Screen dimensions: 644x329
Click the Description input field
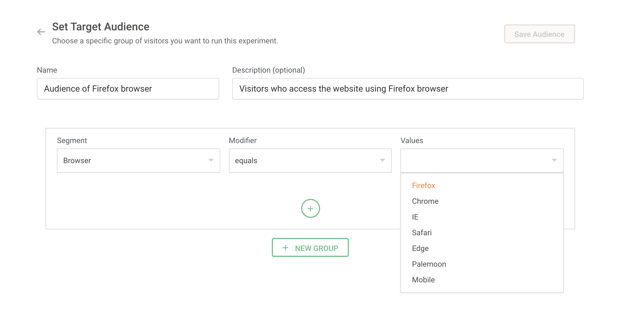point(407,89)
